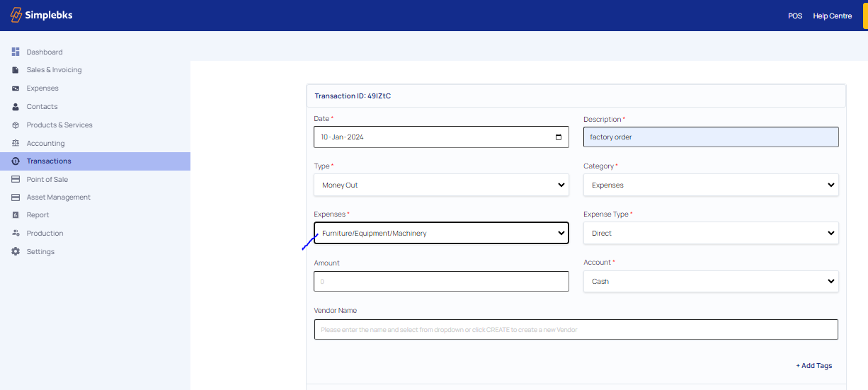This screenshot has height=390, width=868.
Task: Open the Account dropdown showing Cash
Action: click(711, 281)
